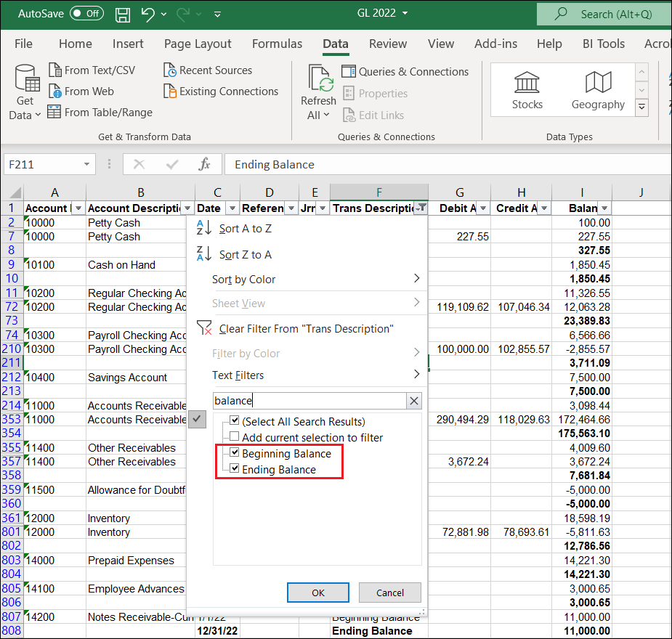
Task: Click the Get Data icon
Action: pos(27,79)
